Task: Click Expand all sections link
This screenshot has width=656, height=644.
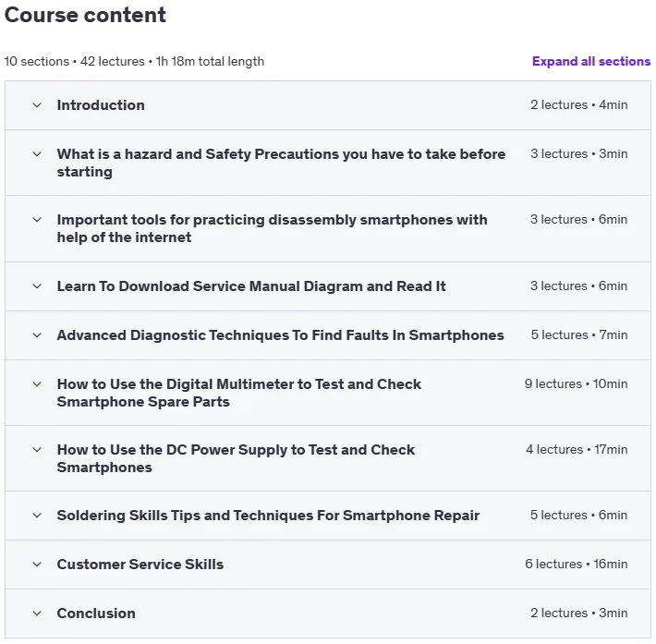Action: (591, 61)
